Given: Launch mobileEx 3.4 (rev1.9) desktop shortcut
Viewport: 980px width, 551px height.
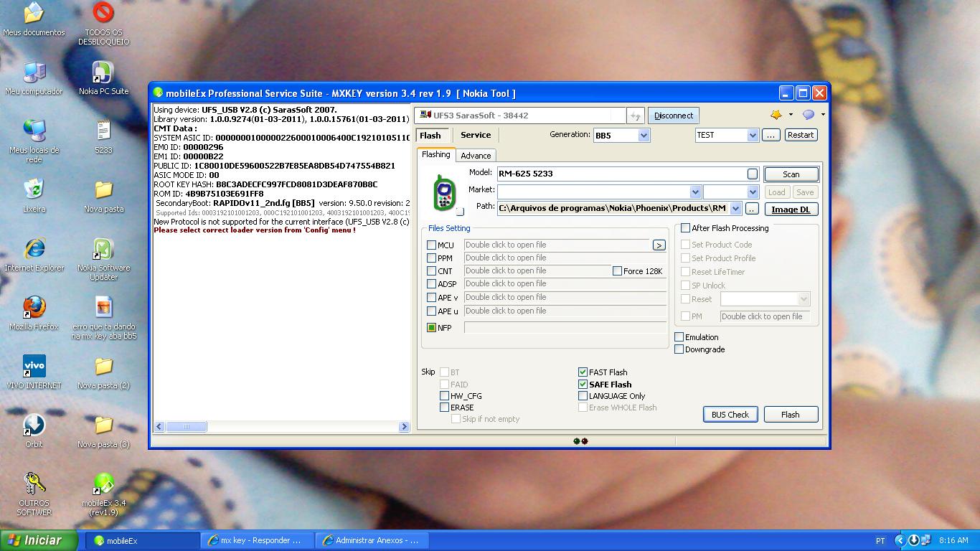Looking at the screenshot, I should point(103,494).
